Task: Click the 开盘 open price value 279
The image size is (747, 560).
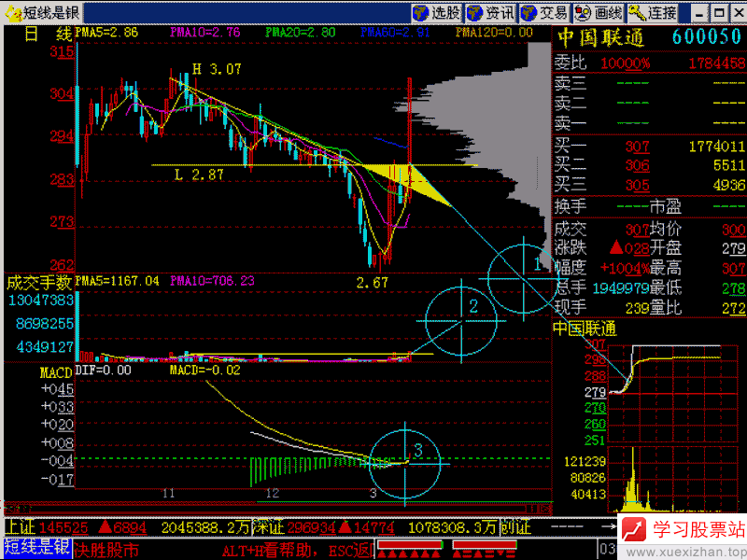Action: point(734,248)
